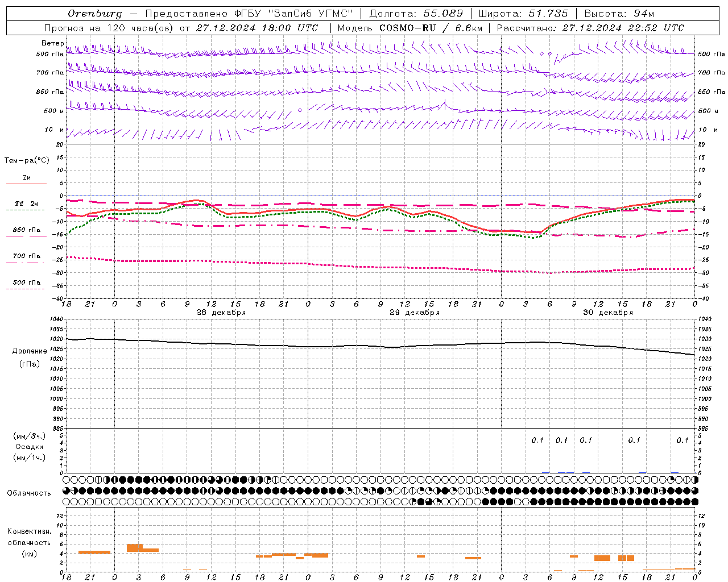Viewport: 728px width, 582px height.
Task: Click the 'Модель COSMO-RU / 6.6км' label
Action: click(410, 28)
